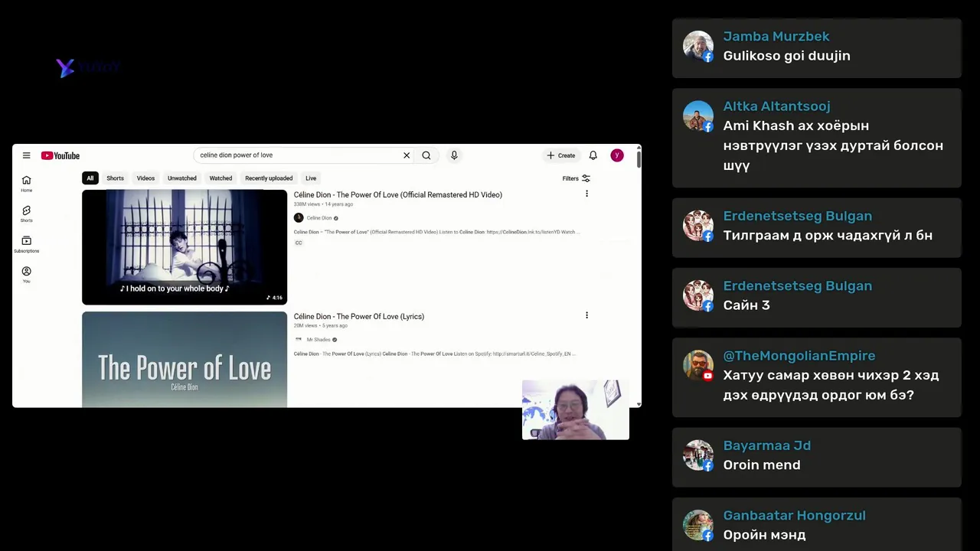Image resolution: width=980 pixels, height=551 pixels.
Task: Open options menu for The Power Of Love (Lyrics)
Action: (x=586, y=315)
